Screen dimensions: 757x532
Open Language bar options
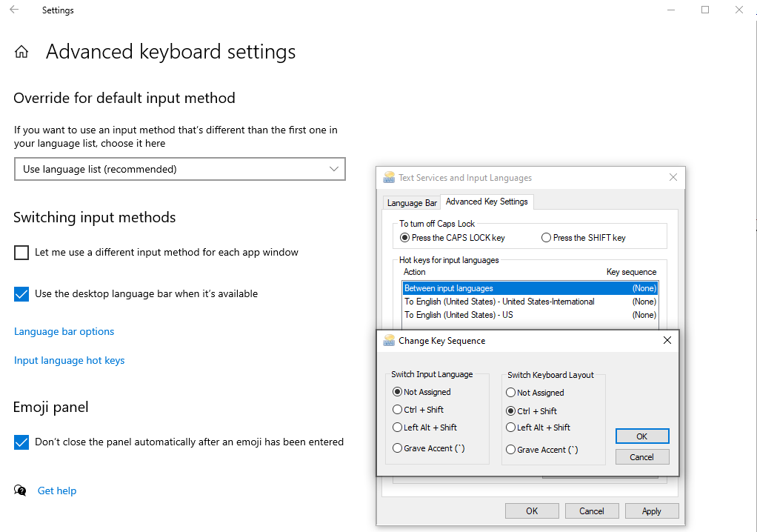[x=64, y=331]
